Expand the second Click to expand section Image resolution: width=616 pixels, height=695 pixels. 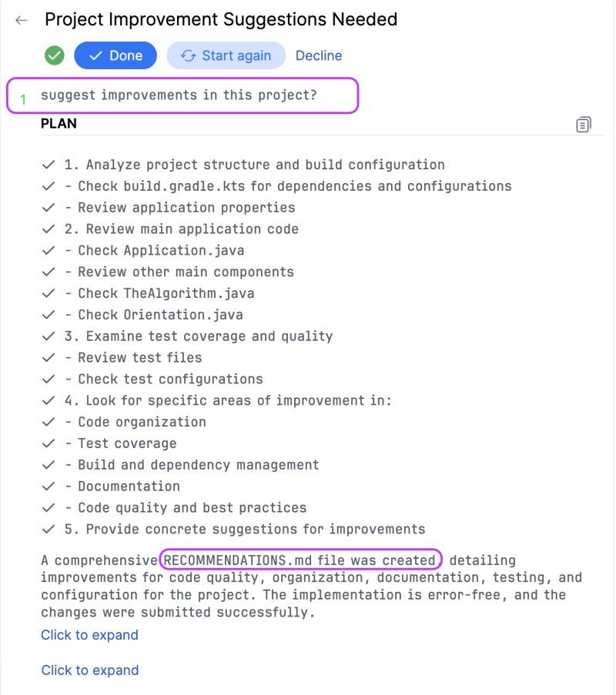pos(89,670)
